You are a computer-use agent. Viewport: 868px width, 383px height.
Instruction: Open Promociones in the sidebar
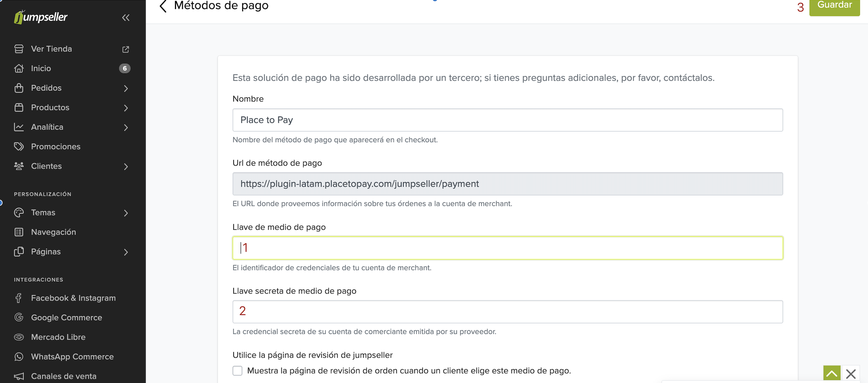coord(56,147)
